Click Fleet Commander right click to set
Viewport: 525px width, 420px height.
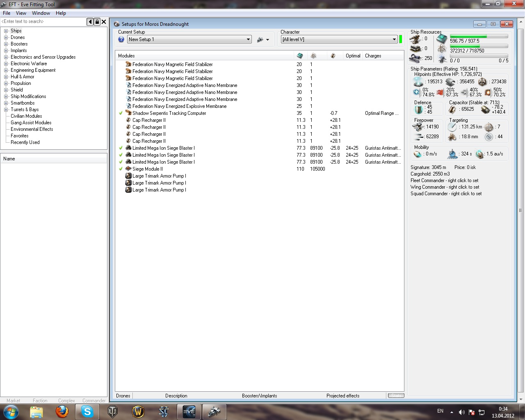(445, 180)
